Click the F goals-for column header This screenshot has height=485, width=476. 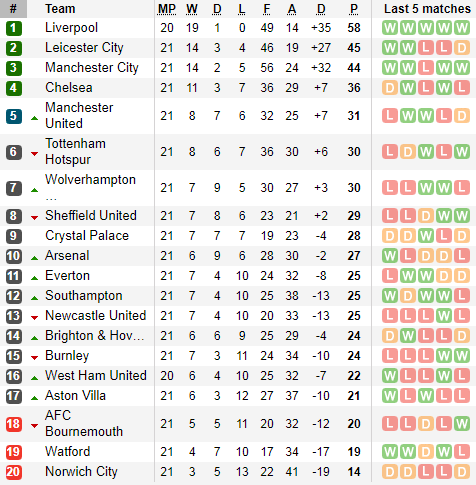267,9
